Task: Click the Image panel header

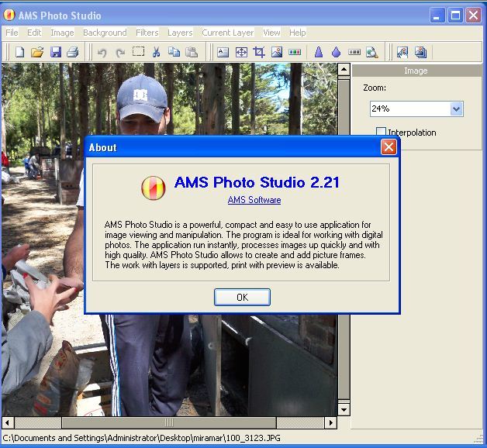Action: coord(416,71)
